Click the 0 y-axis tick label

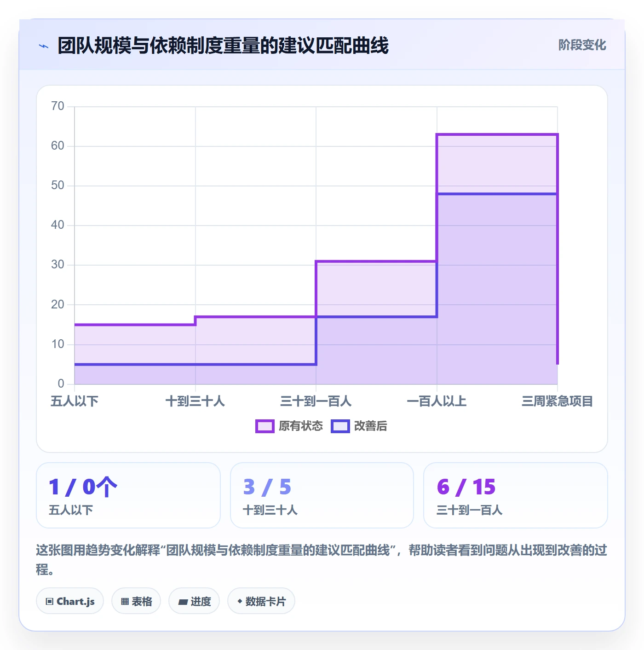click(61, 384)
